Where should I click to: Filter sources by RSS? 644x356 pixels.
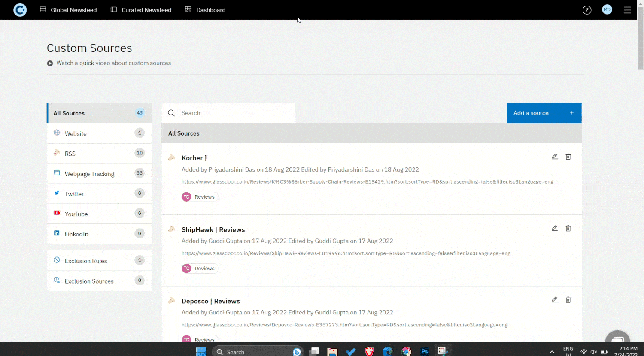(99, 153)
